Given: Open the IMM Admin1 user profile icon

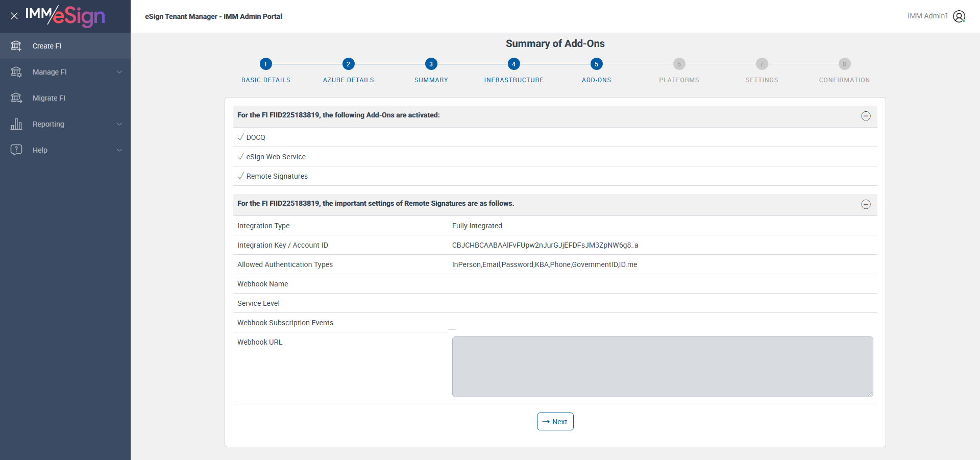Looking at the screenshot, I should pos(959,16).
